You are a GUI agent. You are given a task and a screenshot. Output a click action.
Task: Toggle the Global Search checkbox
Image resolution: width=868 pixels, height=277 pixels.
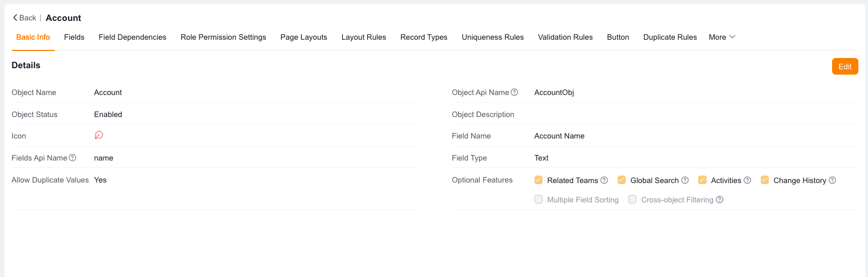[622, 180]
